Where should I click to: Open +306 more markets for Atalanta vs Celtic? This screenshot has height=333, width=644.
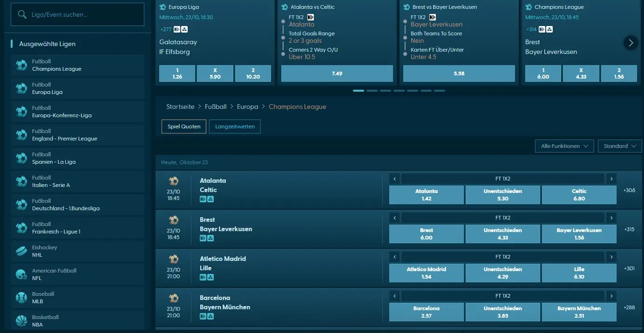629,190
